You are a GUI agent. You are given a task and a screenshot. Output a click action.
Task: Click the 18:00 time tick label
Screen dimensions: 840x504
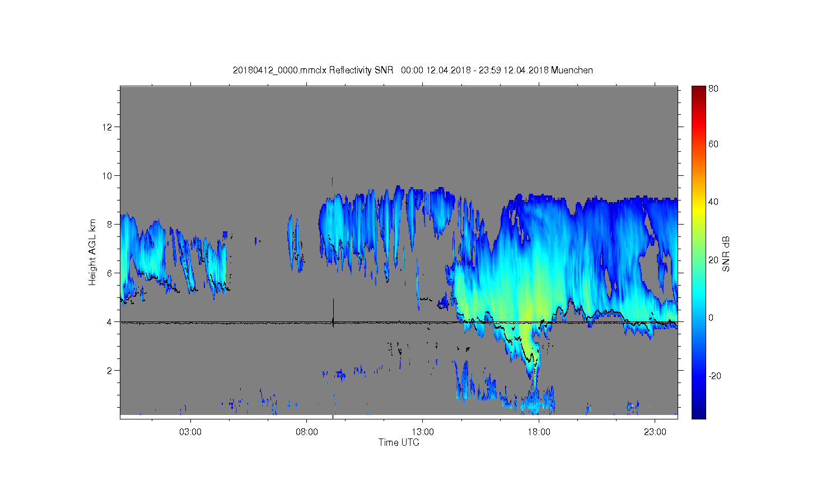tap(539, 432)
